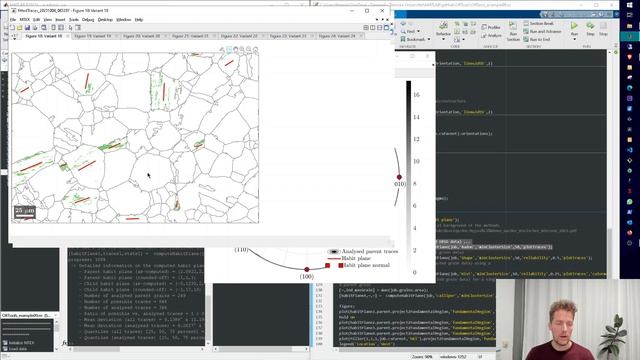Image resolution: width=640 pixels, height=360 pixels.
Task: Open the Insert menu in figure window
Action: pyautogui.click(x=60, y=20)
